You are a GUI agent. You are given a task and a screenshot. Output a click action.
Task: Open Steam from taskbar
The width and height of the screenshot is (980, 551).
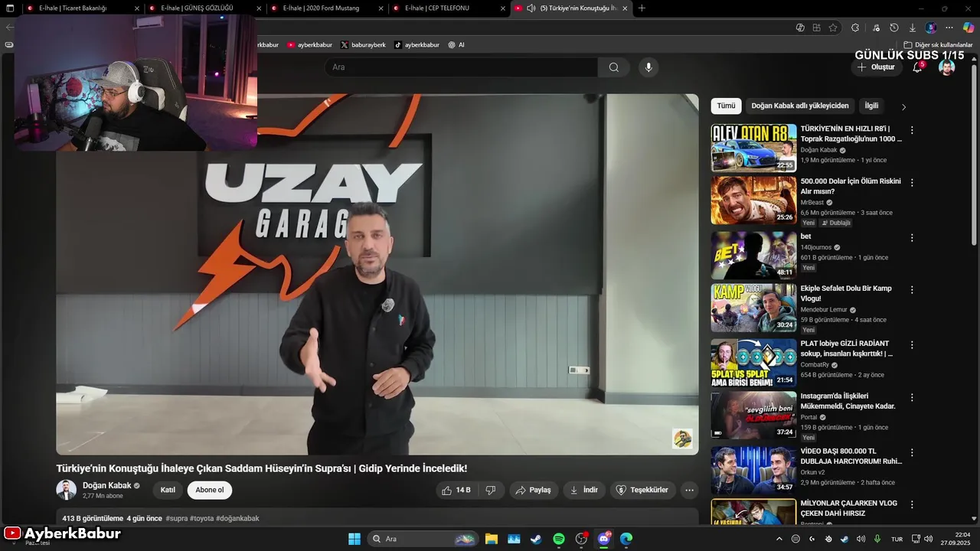tap(536, 539)
